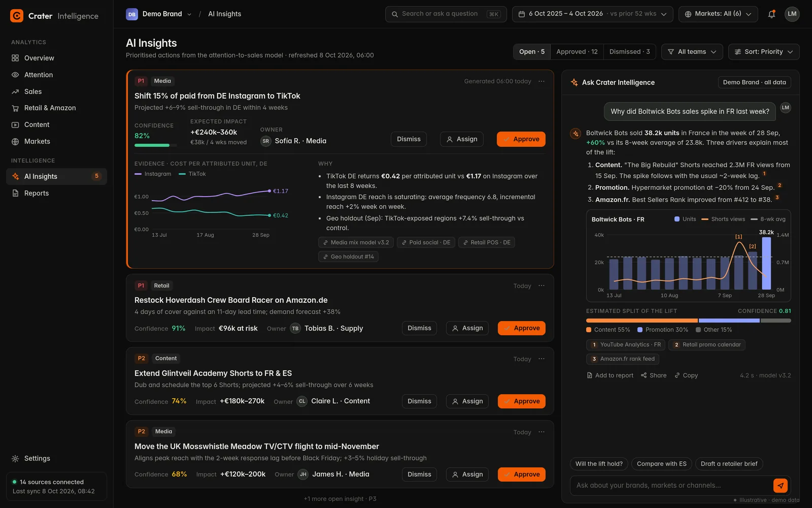Open the Sort: Priority dropdown

pos(763,52)
